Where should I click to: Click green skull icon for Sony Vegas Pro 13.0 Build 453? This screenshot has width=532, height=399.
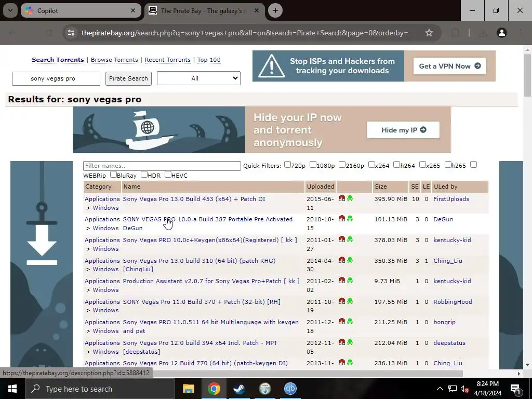pos(350,198)
